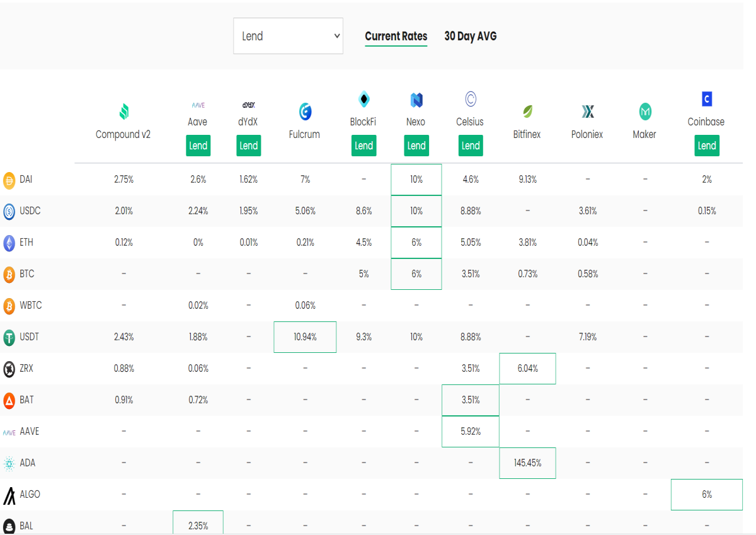Click the 0.91% BAT Compound rate
This screenshot has width=756, height=535.
[123, 400]
